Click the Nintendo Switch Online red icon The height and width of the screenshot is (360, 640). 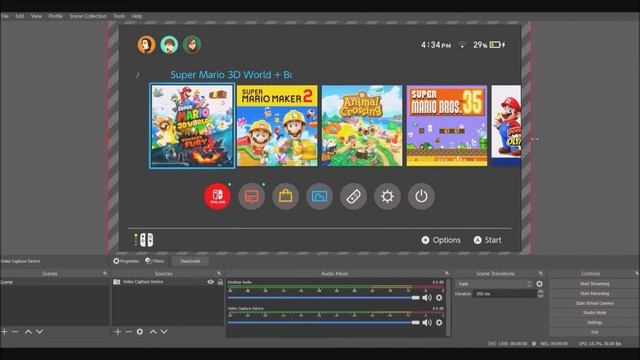(217, 196)
